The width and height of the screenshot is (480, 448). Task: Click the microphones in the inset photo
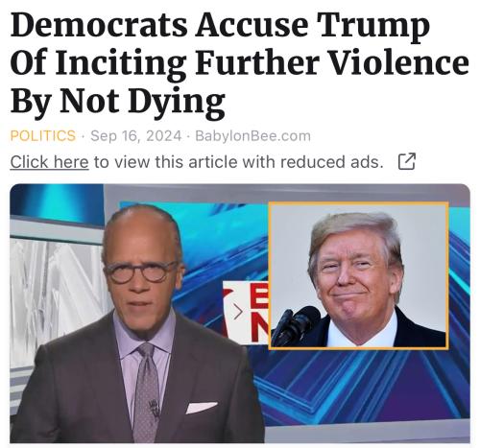295,325
